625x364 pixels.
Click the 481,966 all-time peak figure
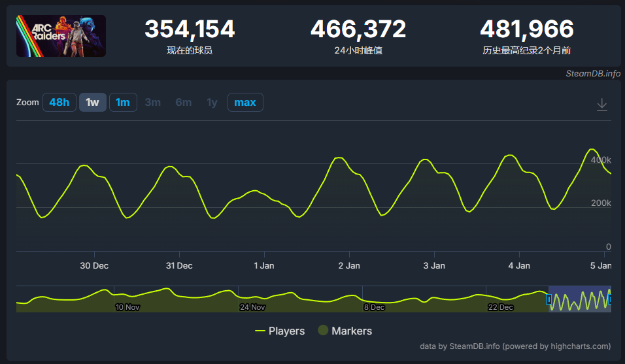click(526, 29)
